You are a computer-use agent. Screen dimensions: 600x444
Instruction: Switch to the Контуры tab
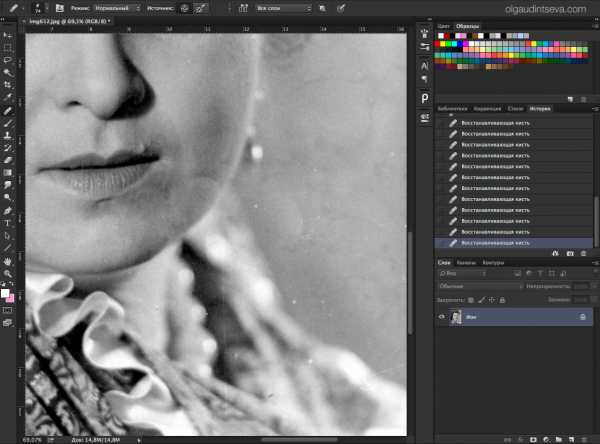click(x=493, y=263)
